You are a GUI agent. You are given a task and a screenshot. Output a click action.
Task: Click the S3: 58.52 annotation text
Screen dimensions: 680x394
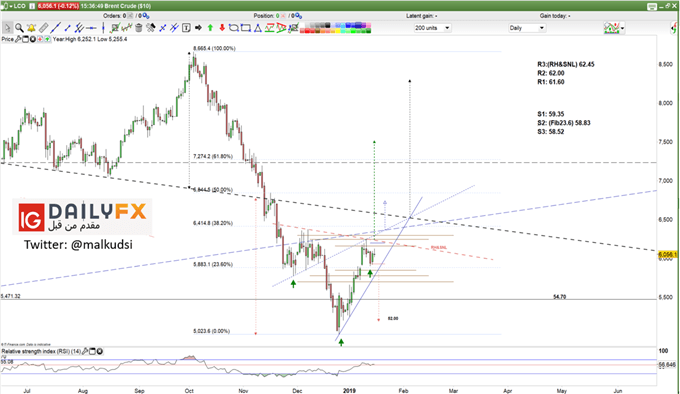point(551,131)
